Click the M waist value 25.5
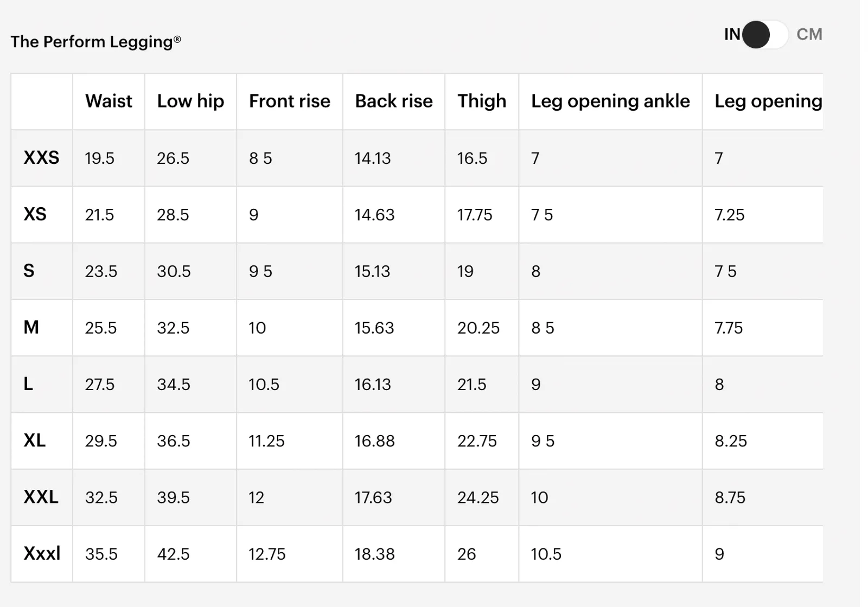 [101, 328]
